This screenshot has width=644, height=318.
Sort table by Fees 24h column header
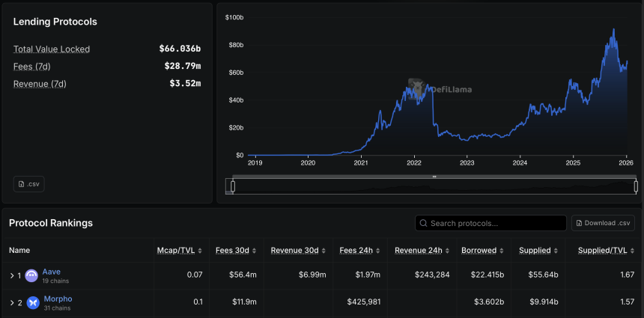356,251
